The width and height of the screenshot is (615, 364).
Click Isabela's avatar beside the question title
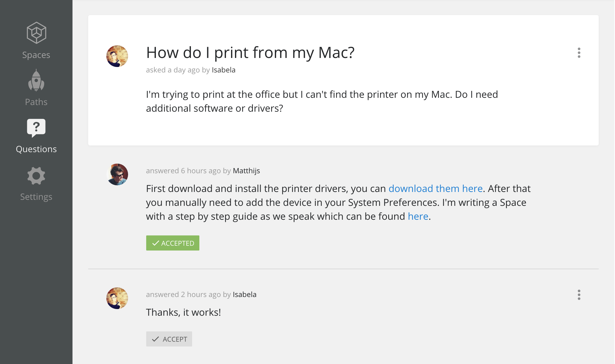(x=117, y=56)
